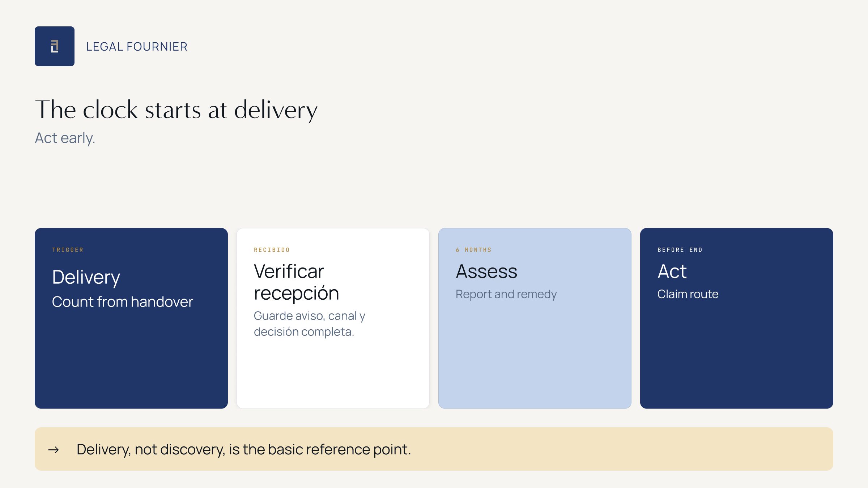Click the Legal Fournier logo icon
The height and width of the screenshot is (488, 868).
[x=55, y=46]
